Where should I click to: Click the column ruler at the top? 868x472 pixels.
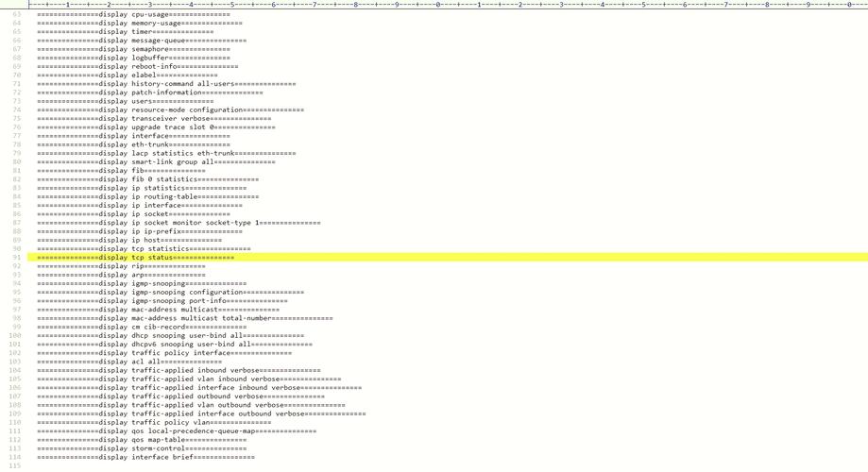(x=448, y=5)
